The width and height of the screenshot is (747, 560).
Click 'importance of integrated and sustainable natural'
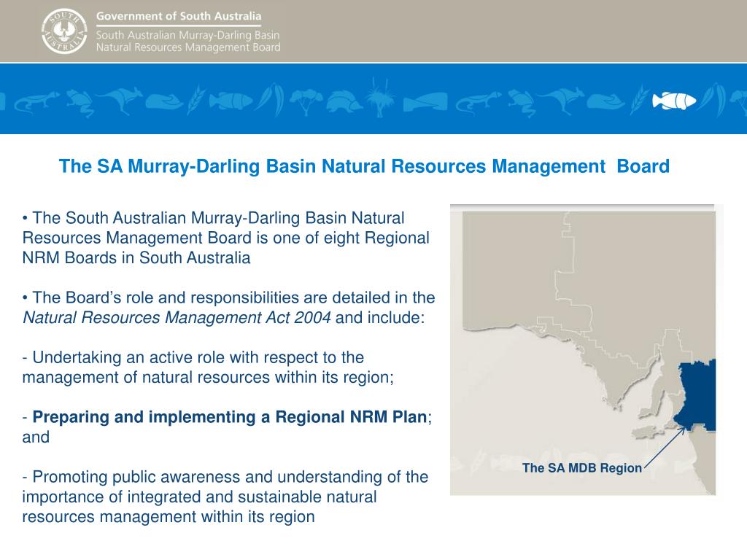coord(200,497)
